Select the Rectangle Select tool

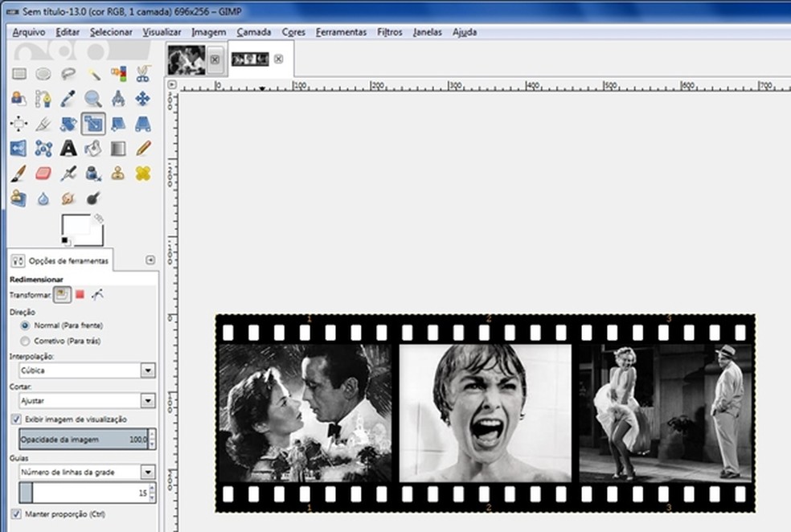click(x=18, y=74)
